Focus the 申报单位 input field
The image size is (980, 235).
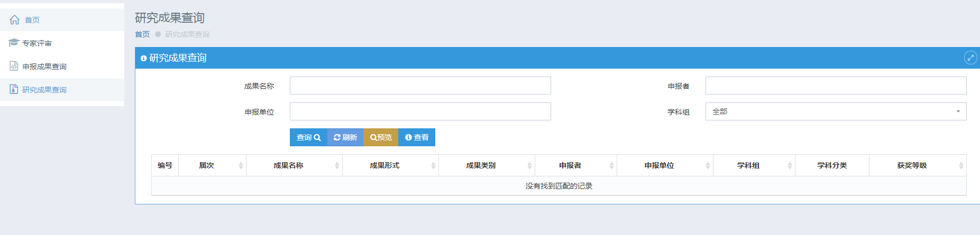[x=420, y=111]
